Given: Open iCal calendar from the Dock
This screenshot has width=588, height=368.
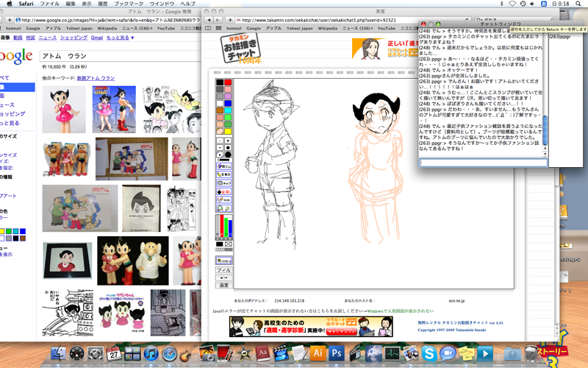Looking at the screenshot, I should [x=114, y=354].
